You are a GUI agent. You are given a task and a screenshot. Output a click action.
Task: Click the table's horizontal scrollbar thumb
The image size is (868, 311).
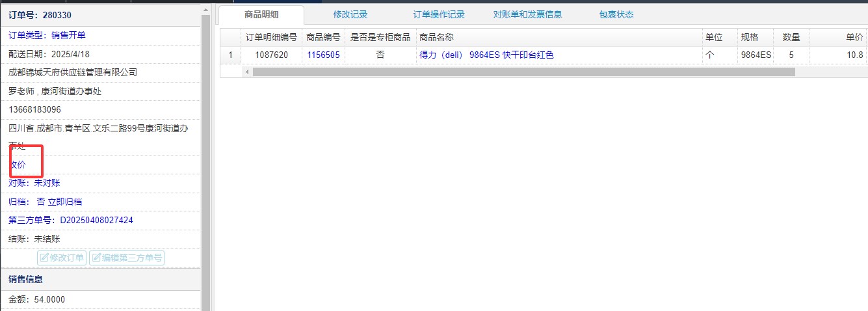524,72
